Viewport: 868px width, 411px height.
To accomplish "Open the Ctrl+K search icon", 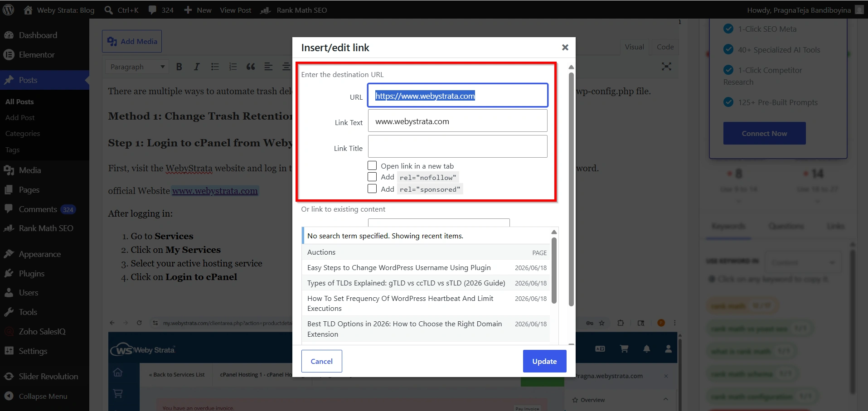I will pos(108,10).
